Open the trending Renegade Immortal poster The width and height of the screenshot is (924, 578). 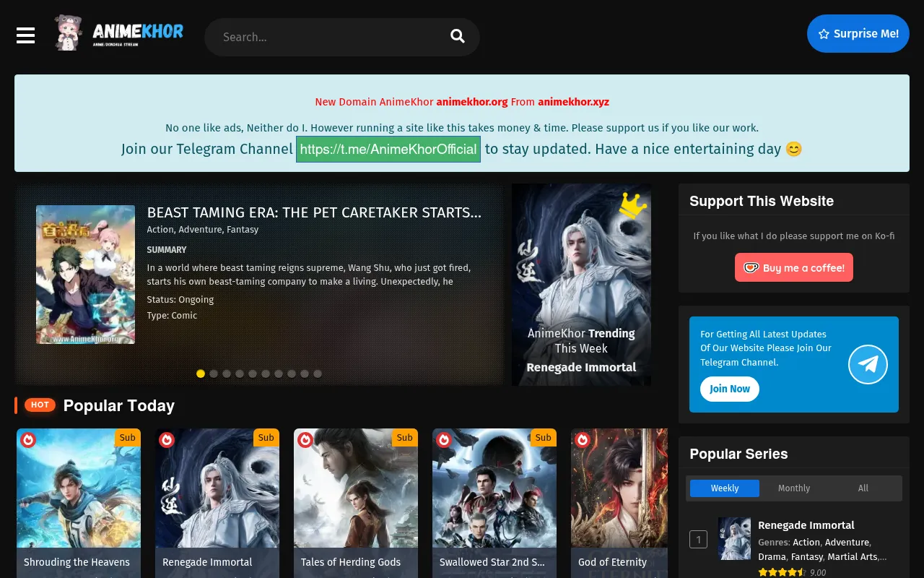point(581,285)
